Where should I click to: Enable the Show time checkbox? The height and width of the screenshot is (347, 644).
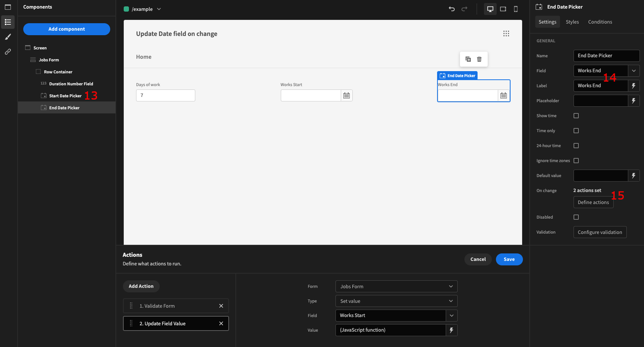[576, 116]
